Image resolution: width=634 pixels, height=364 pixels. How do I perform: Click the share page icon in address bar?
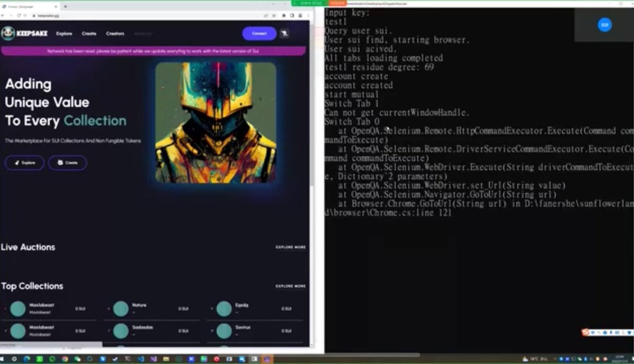[x=266, y=15]
